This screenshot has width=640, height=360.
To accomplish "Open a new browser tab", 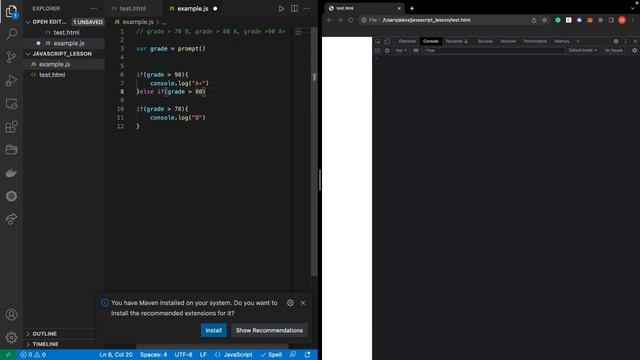I will [x=412, y=8].
